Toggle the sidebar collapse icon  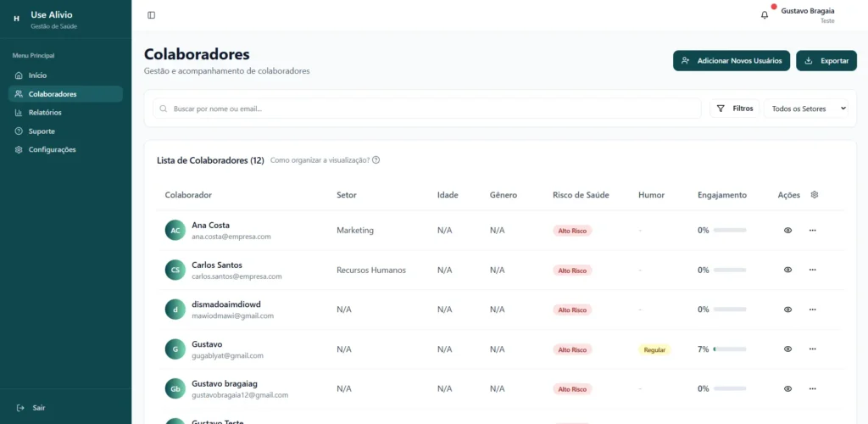tap(151, 15)
